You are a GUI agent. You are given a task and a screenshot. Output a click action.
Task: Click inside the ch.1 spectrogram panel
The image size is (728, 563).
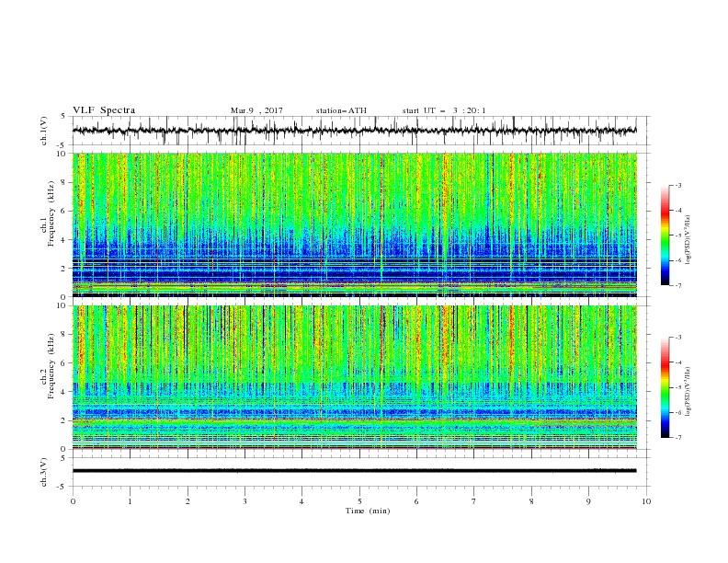tap(355, 224)
